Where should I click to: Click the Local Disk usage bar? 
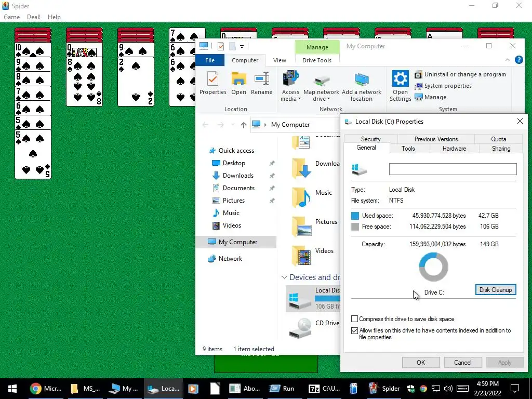tap(327, 299)
